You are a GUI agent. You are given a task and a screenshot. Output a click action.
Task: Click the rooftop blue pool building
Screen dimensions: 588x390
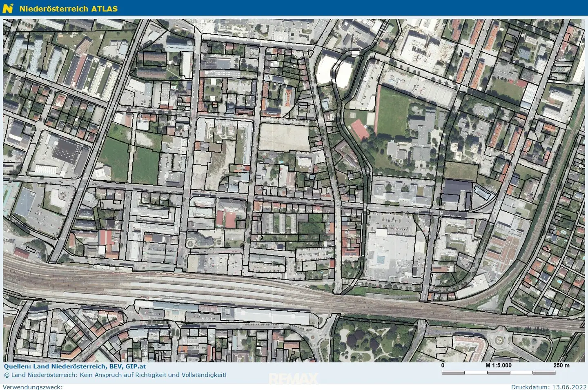pos(388,254)
